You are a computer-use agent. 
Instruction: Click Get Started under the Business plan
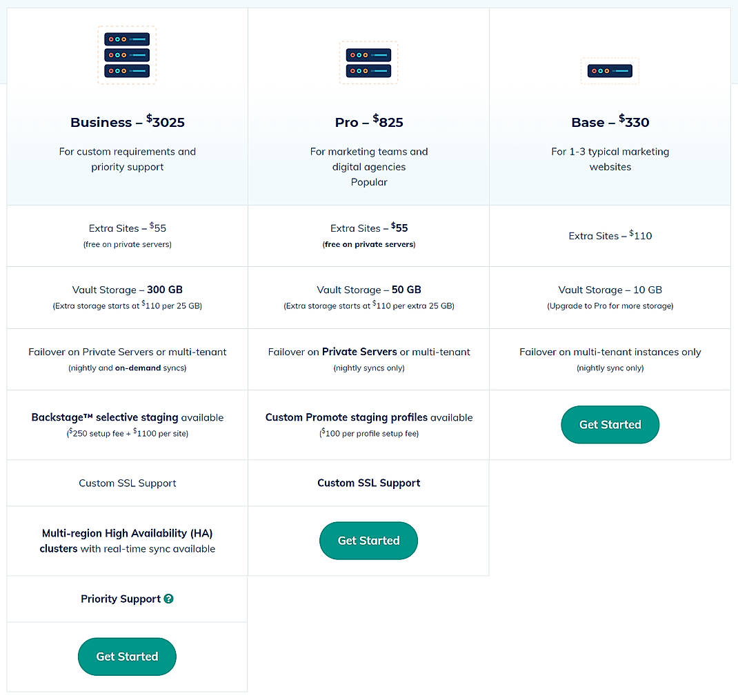click(x=127, y=657)
